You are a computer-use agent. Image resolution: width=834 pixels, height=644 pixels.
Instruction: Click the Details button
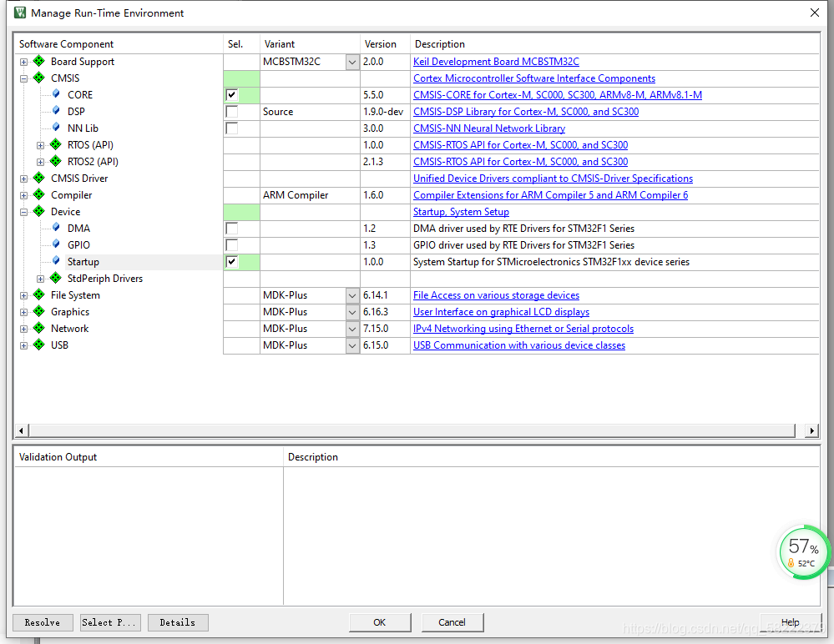pos(178,622)
